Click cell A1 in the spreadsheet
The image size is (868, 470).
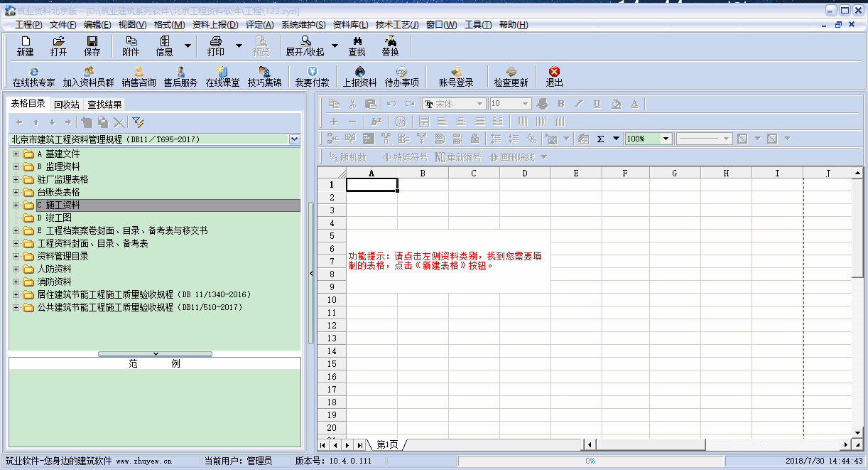[371, 185]
